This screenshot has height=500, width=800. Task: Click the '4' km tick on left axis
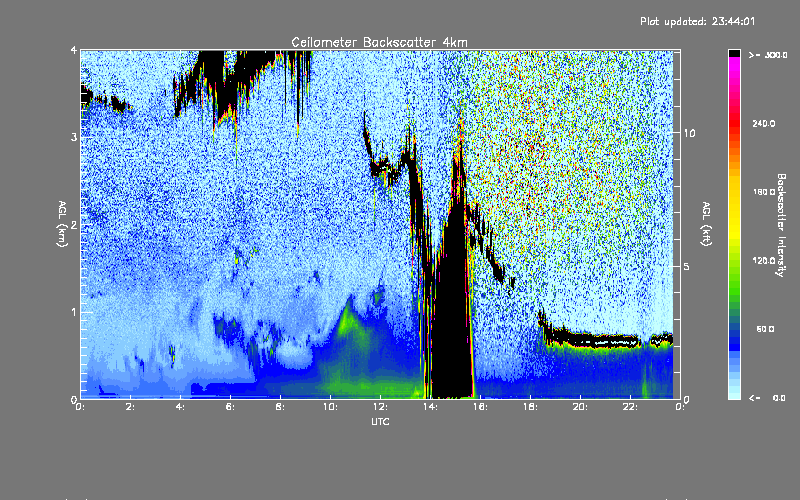(74, 51)
